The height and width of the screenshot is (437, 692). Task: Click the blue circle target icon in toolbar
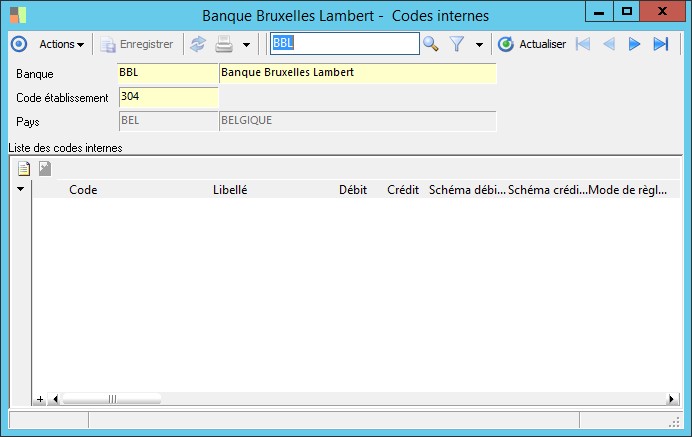(x=19, y=44)
